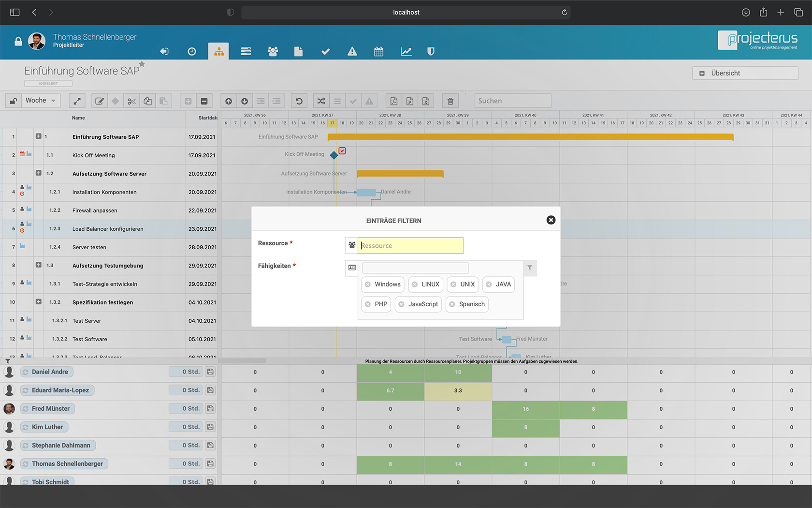Image resolution: width=812 pixels, height=508 pixels.
Task: Open the calendar view
Action: pos(378,51)
